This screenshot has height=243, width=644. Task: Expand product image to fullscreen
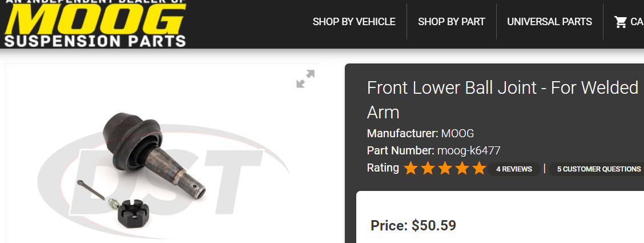coord(305,79)
